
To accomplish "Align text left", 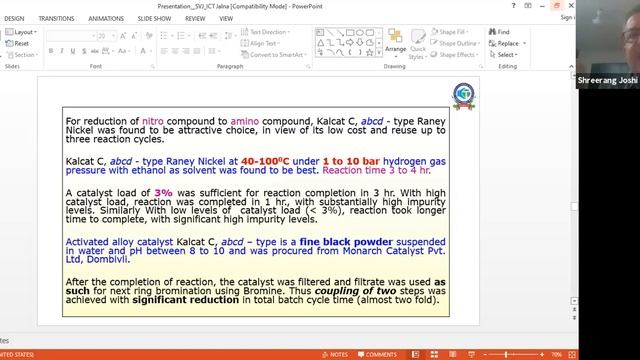I will [164, 51].
